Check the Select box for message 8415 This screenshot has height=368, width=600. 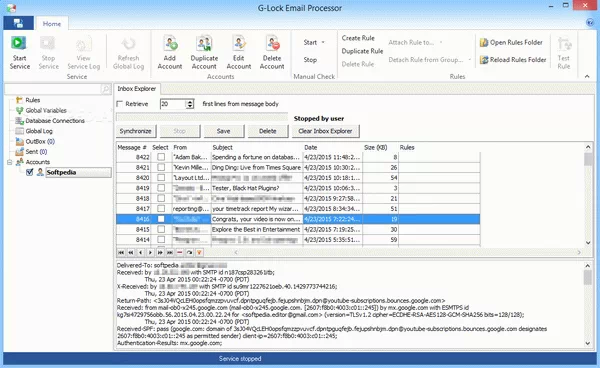point(161,230)
